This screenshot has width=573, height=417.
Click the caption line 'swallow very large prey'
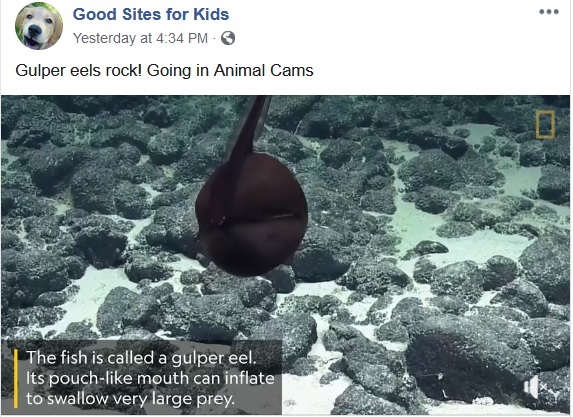coord(130,399)
